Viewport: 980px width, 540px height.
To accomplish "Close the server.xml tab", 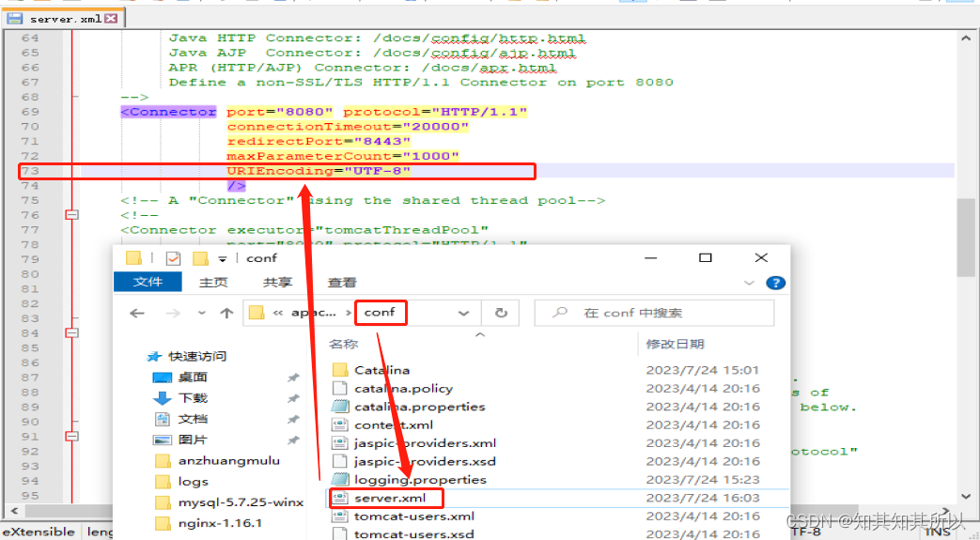I will tap(111, 19).
